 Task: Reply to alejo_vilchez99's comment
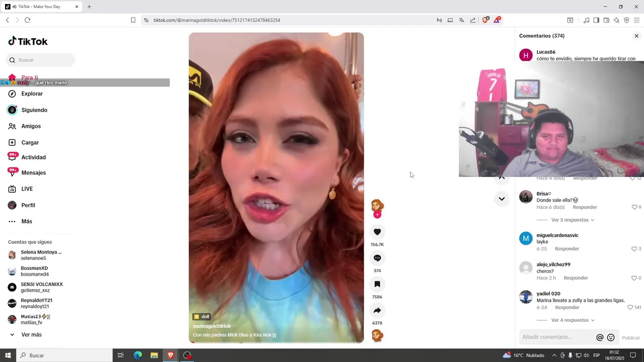(x=576, y=278)
